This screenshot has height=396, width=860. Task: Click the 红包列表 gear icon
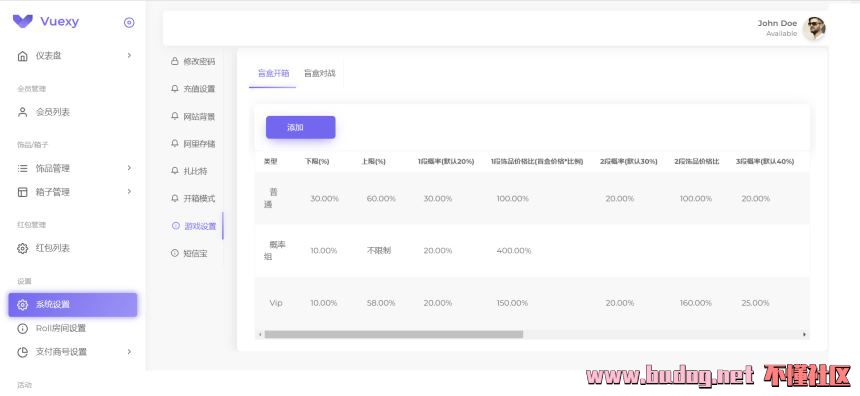[22, 248]
